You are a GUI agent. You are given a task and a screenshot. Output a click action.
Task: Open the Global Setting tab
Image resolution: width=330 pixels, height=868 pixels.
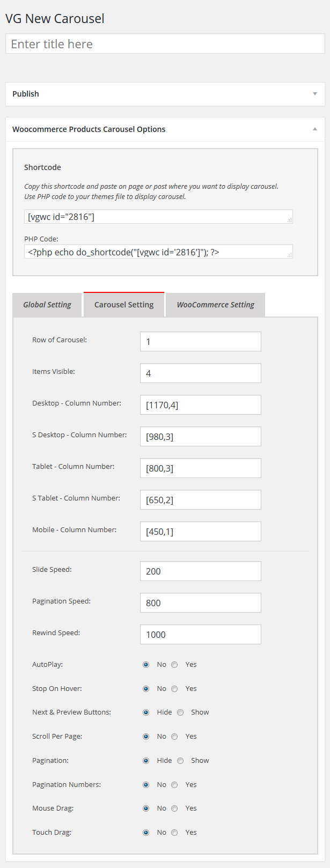[47, 305]
